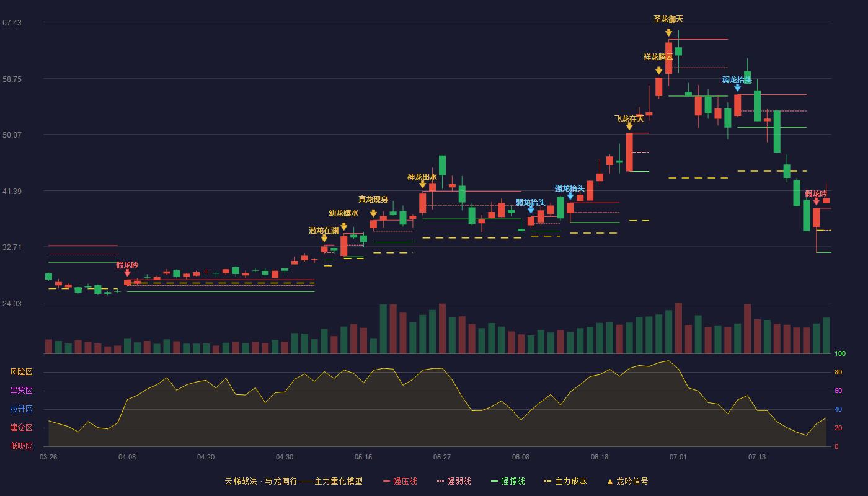Select the 假龙吟 red arrow after 07-13
Screen dimensions: 868x496
[x=816, y=201]
